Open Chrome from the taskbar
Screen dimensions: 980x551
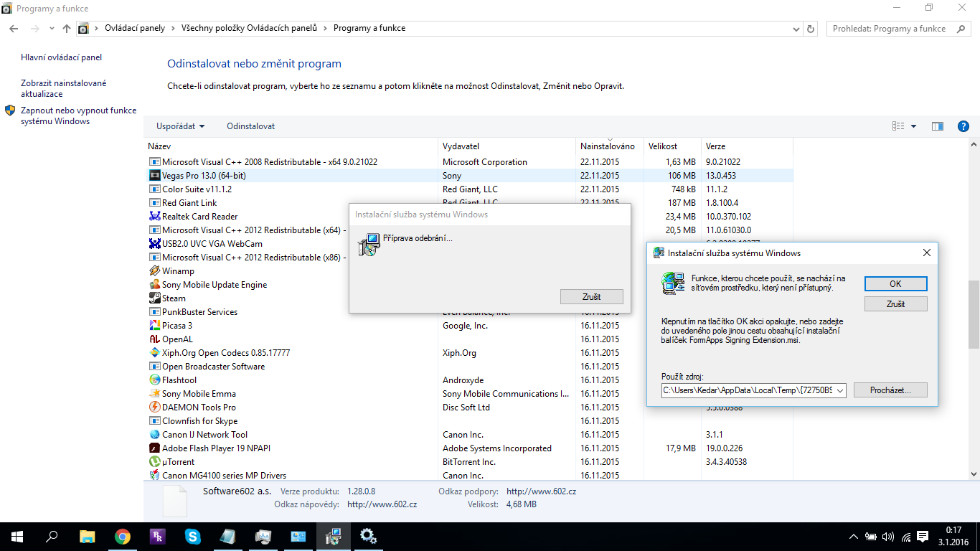tap(123, 536)
